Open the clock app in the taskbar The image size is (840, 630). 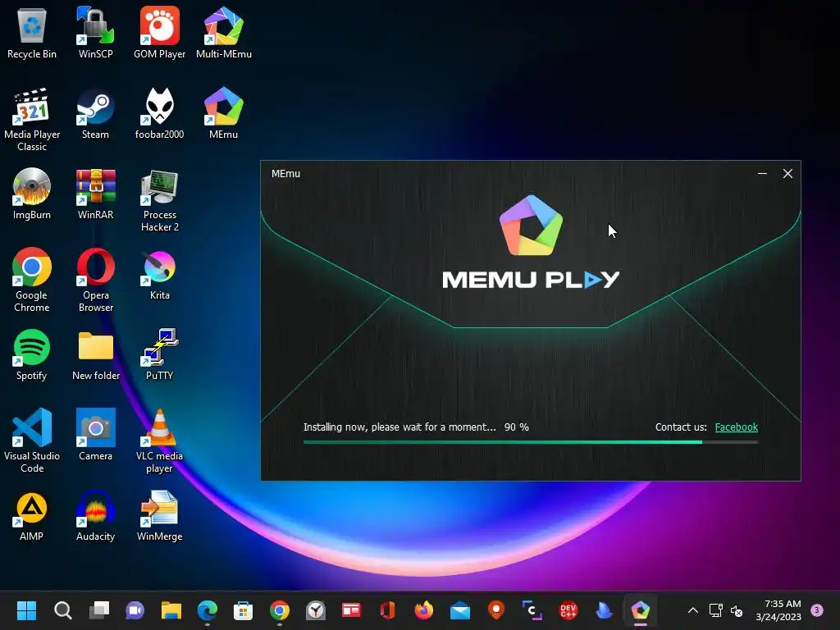click(x=316, y=610)
